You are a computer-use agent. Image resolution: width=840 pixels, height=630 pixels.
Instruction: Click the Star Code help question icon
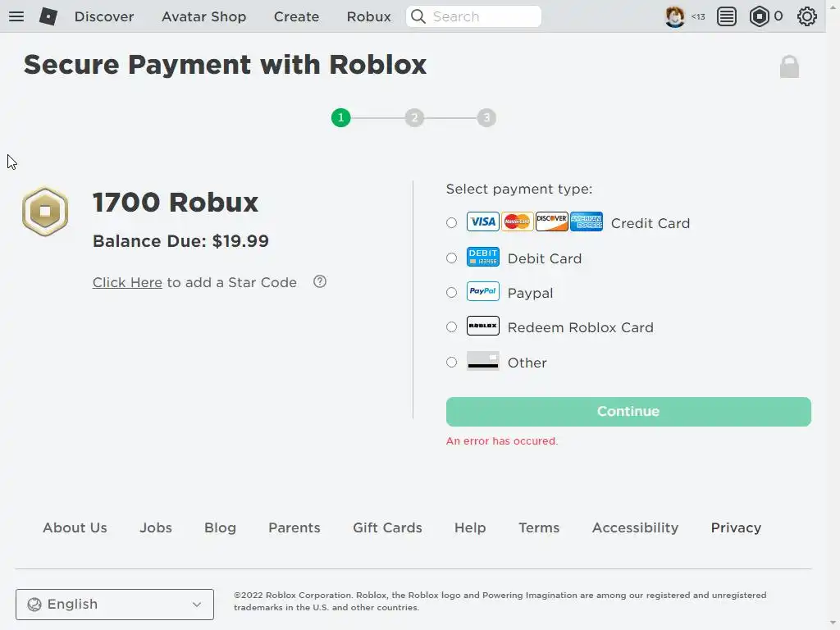coord(320,282)
